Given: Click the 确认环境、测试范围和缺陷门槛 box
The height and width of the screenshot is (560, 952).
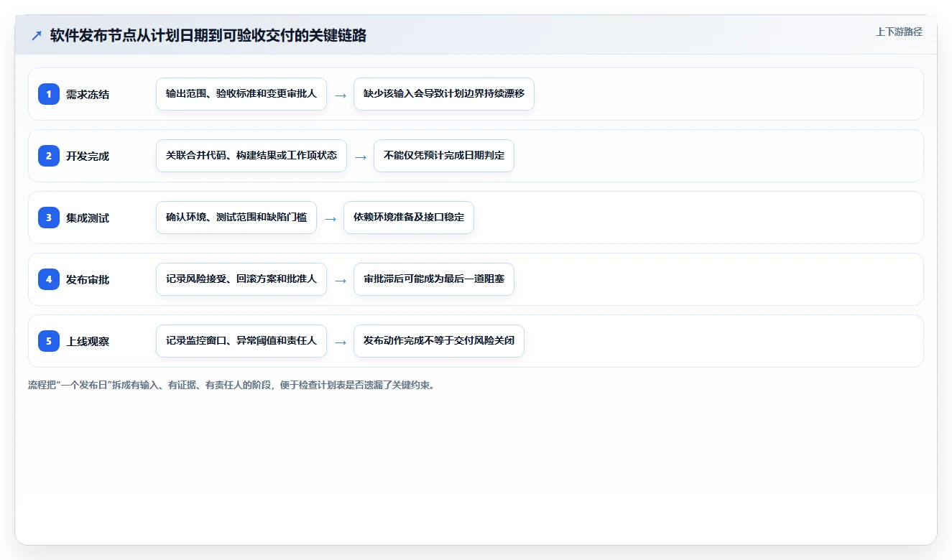Looking at the screenshot, I should point(236,218).
